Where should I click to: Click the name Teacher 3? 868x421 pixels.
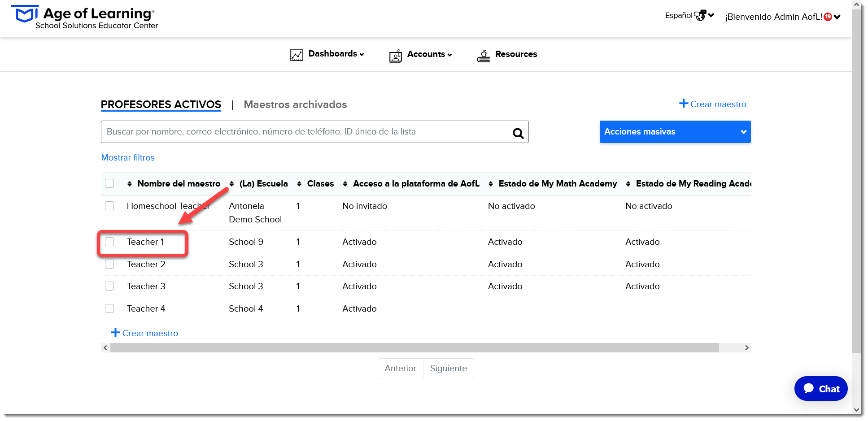(146, 286)
